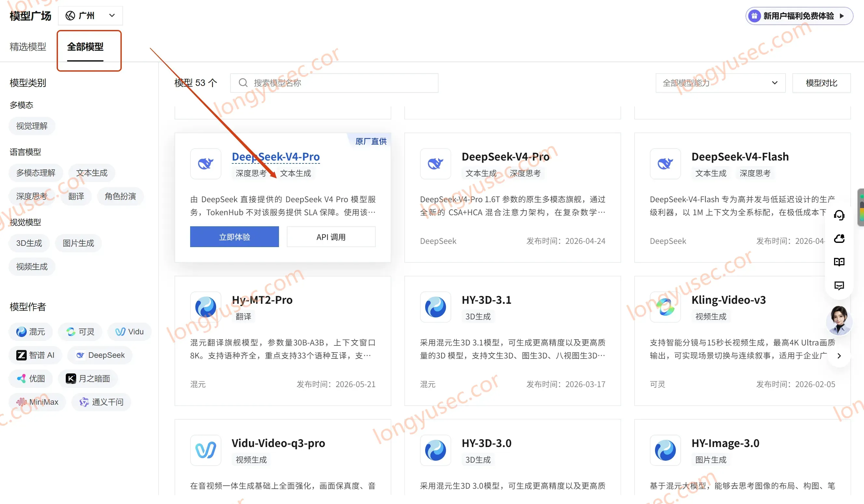This screenshot has width=864, height=504.
Task: Click the customer service headset icon
Action: (839, 215)
